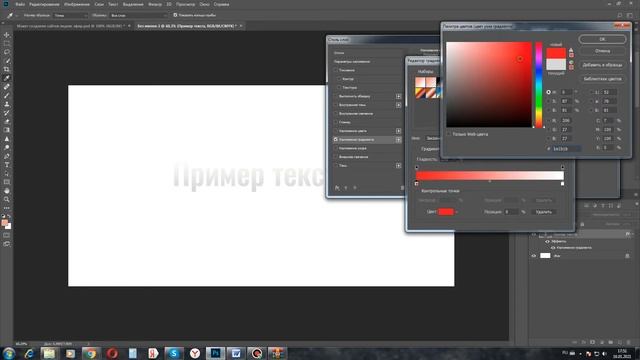Add another Stroke effect with plus button
Screen dimensions: 640x360
(398, 96)
